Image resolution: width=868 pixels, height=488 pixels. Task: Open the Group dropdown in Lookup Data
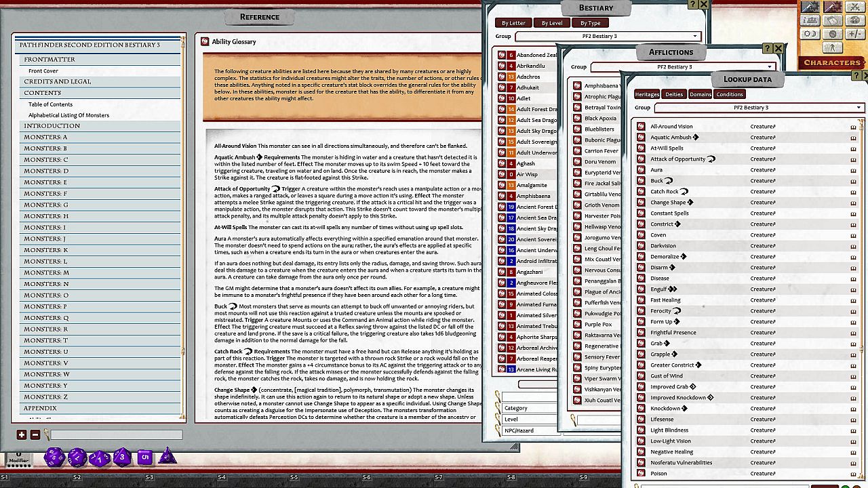759,108
